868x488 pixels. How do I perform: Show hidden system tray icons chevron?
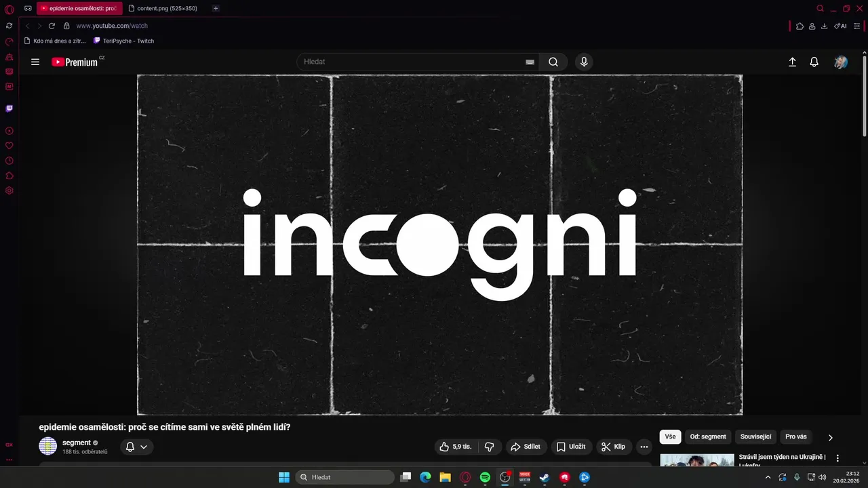click(x=768, y=477)
